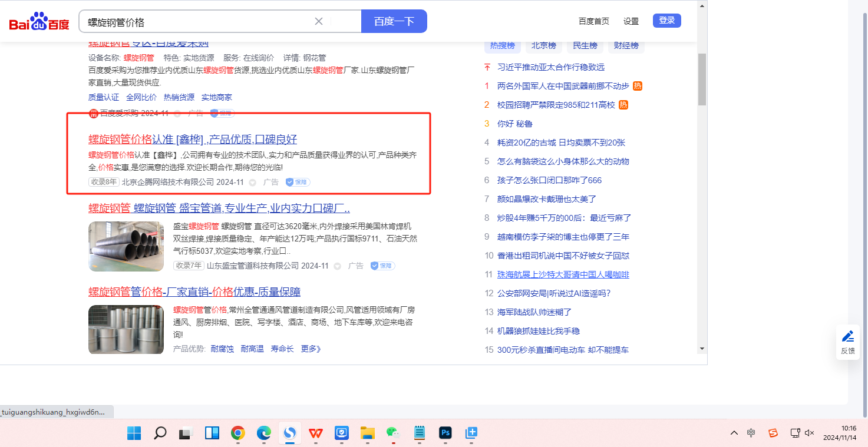Launch WeChat from the taskbar
Viewport: 868px width, 447px height.
393,433
